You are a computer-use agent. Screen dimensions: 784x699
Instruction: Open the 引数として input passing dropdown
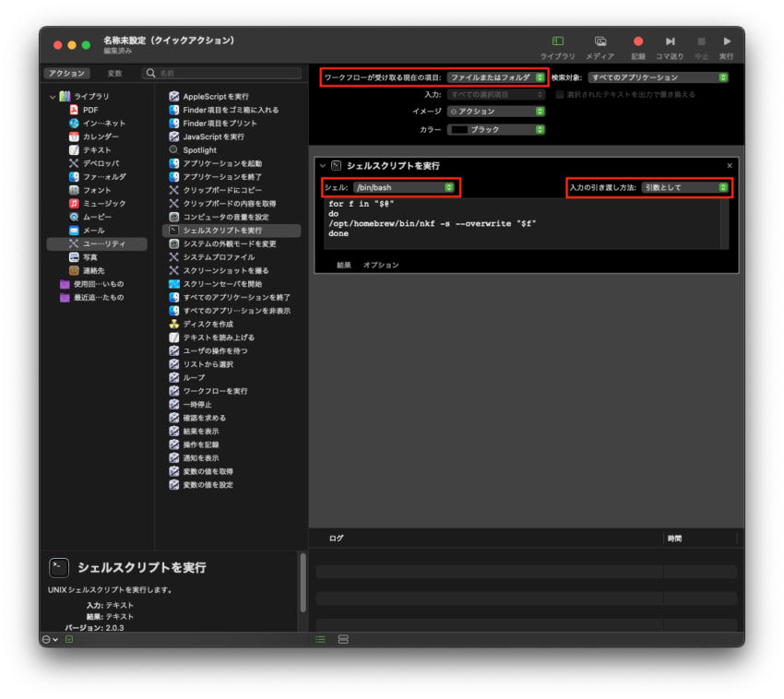(x=684, y=187)
